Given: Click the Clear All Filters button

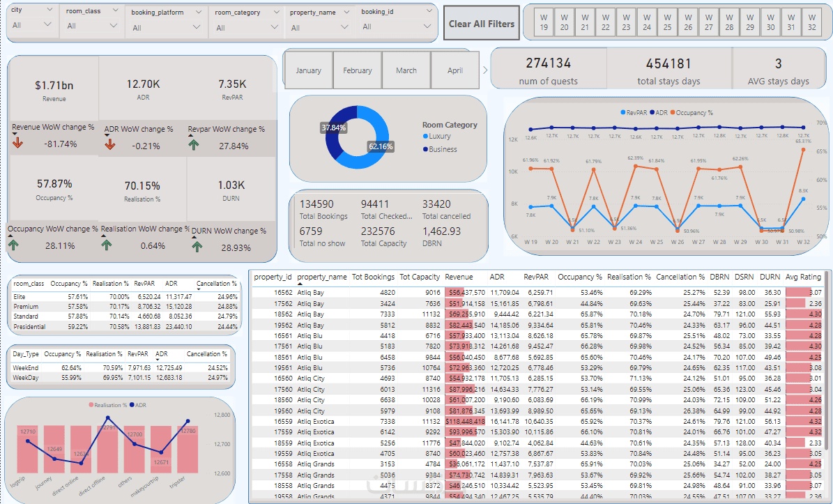Looking at the screenshot, I should click(481, 24).
